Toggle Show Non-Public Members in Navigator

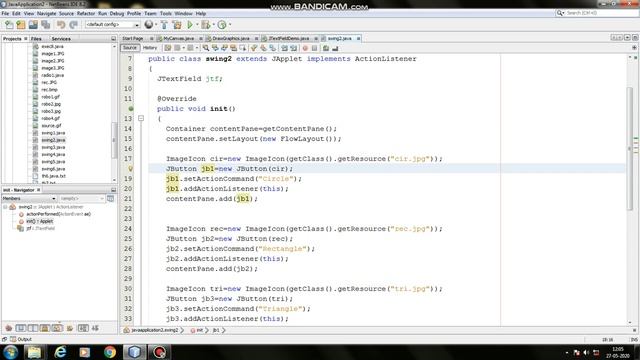(45, 328)
